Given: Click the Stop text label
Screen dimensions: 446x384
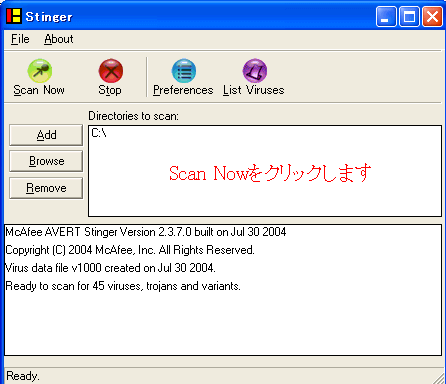Looking at the screenshot, I should [x=110, y=90].
